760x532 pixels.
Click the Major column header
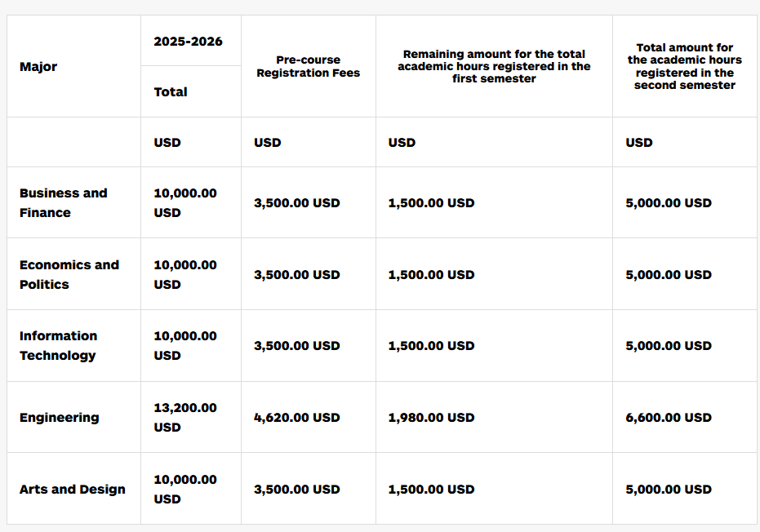coord(38,67)
